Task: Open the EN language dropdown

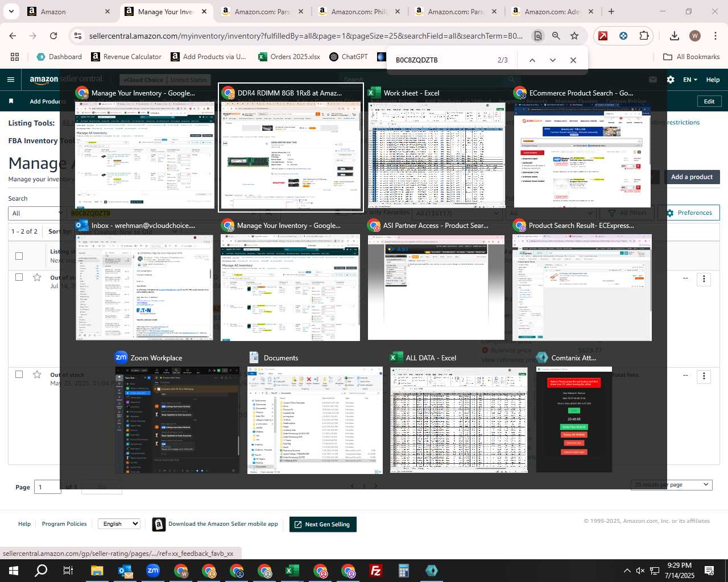Action: pyautogui.click(x=690, y=80)
